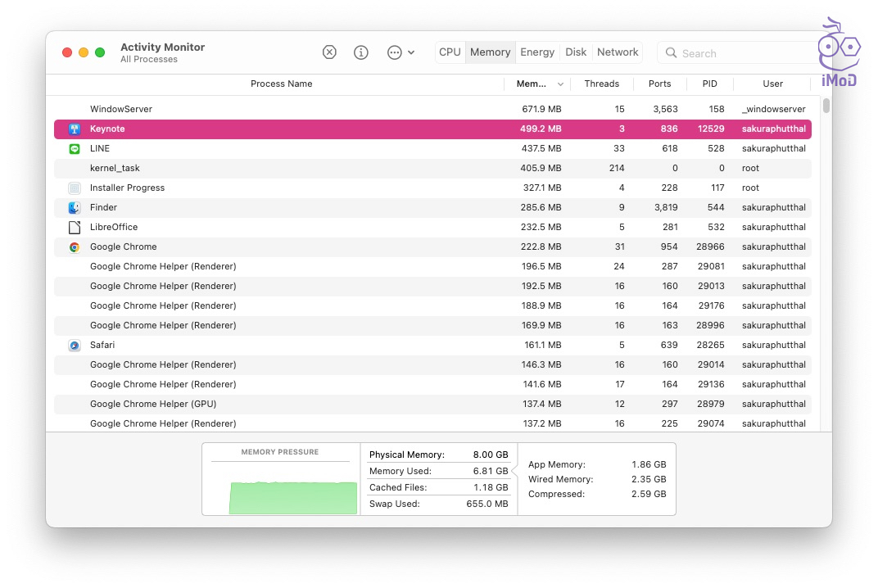This screenshot has height=588, width=878.
Task: Click into the Search field
Action: [737, 53]
